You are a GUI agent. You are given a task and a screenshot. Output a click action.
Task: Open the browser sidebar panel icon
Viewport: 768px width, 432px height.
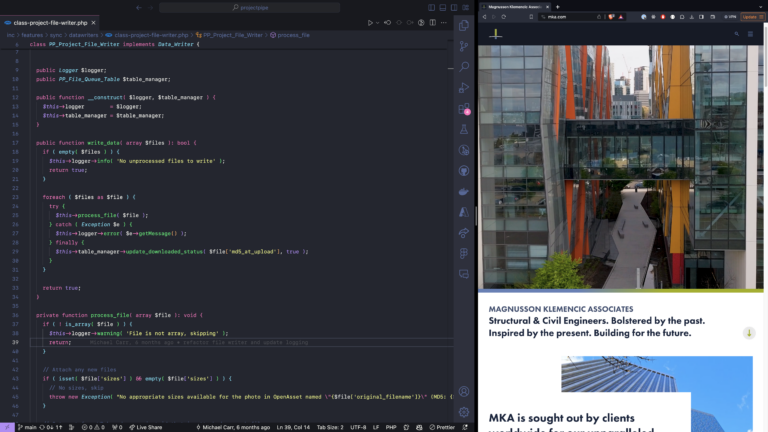[701, 17]
